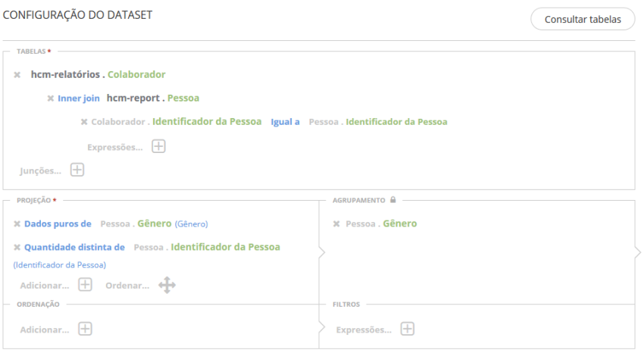Change the Igual a comparison operator
The image size is (644, 353).
[x=285, y=122]
